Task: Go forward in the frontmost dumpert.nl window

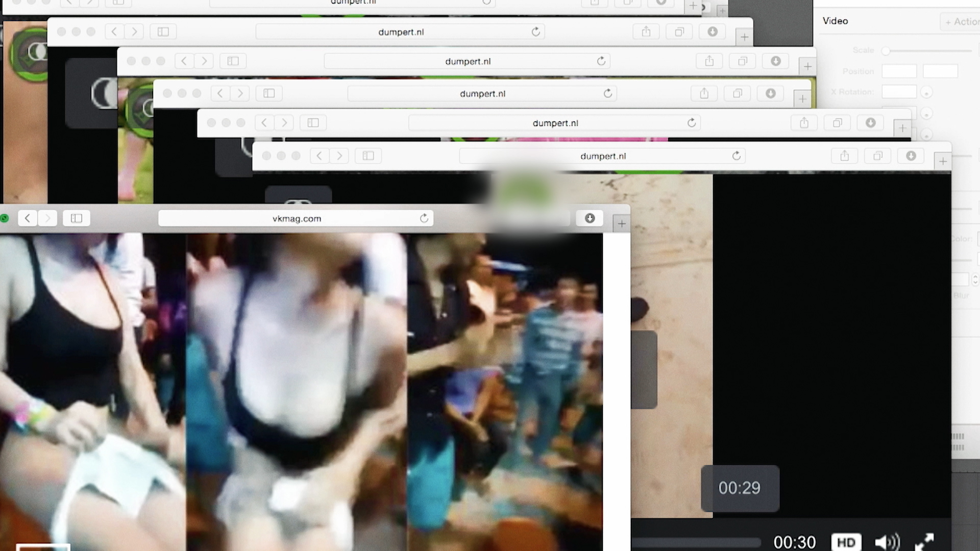Action: (x=339, y=156)
